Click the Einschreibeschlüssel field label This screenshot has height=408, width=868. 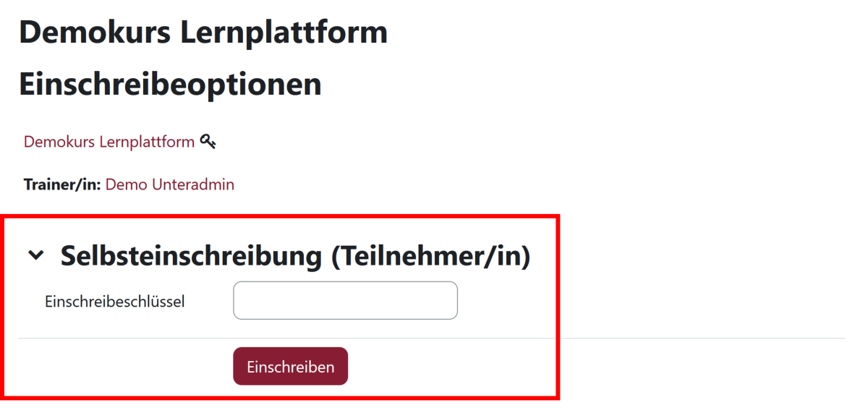(x=115, y=302)
